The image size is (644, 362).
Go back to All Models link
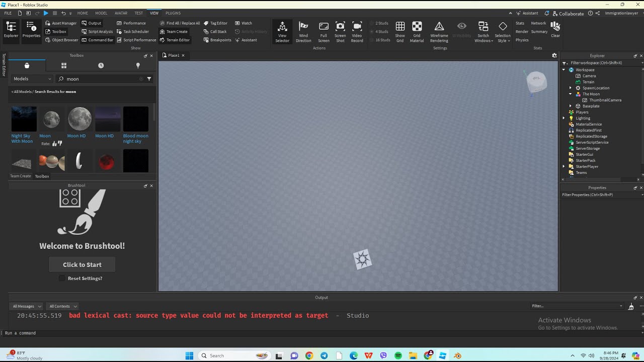point(22,92)
